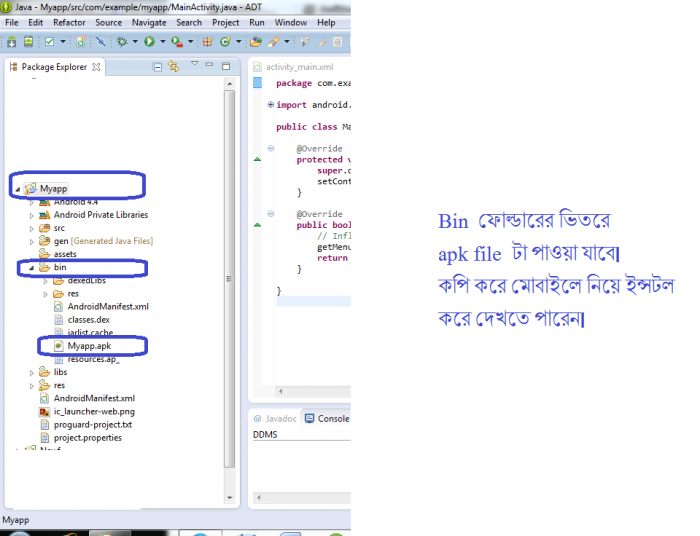This screenshot has width=700, height=536.
Task: Open the Debug dropdown arrow
Action: (x=135, y=42)
